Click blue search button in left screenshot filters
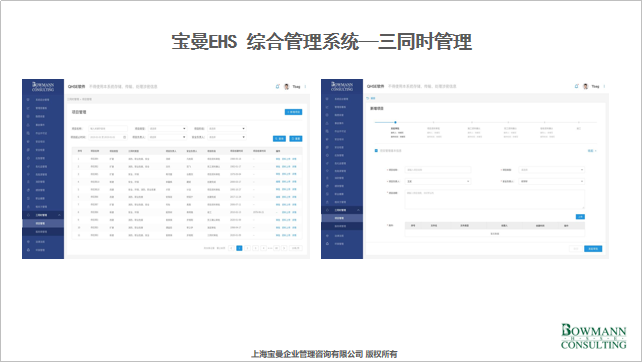The image size is (643, 363). click(x=279, y=139)
